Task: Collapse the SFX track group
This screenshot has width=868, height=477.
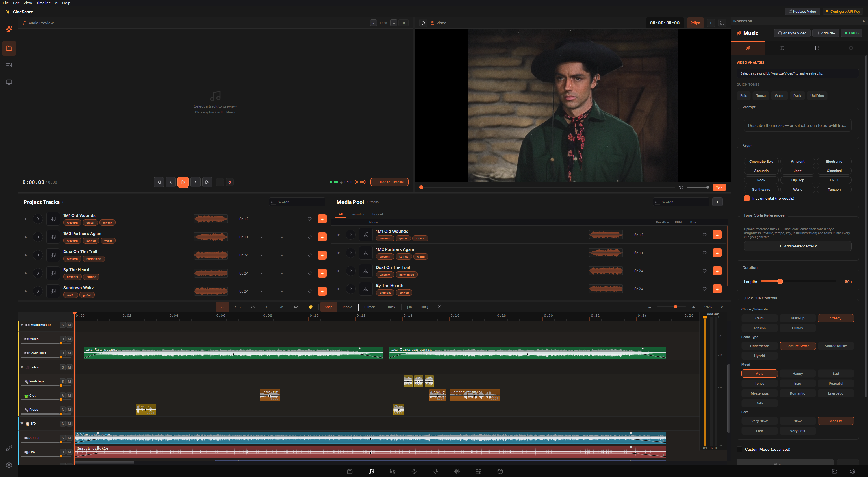Action: click(x=22, y=424)
